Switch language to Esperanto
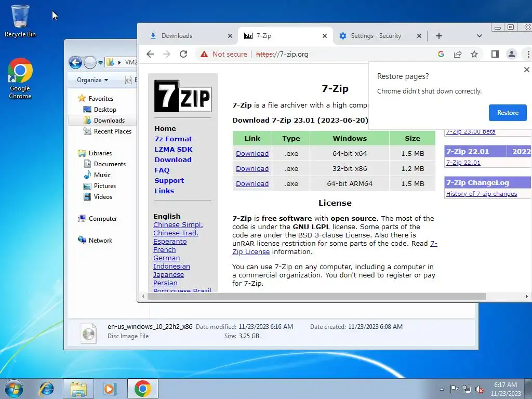532x399 pixels. 170,241
